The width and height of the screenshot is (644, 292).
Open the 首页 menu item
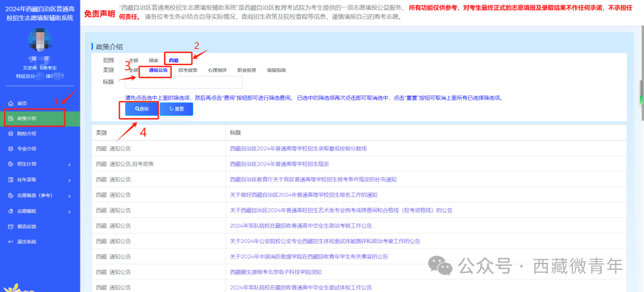pyautogui.click(x=40, y=103)
